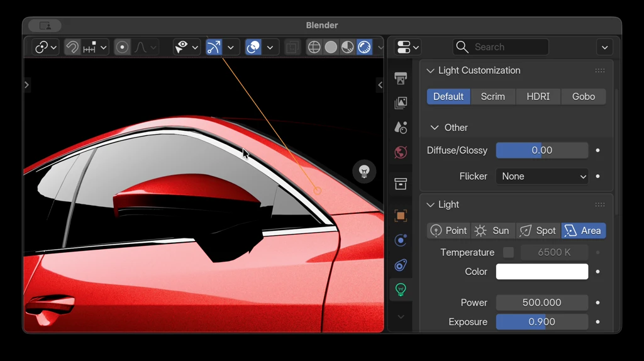644x361 pixels.
Task: Toggle the show overlays button
Action: [253, 47]
